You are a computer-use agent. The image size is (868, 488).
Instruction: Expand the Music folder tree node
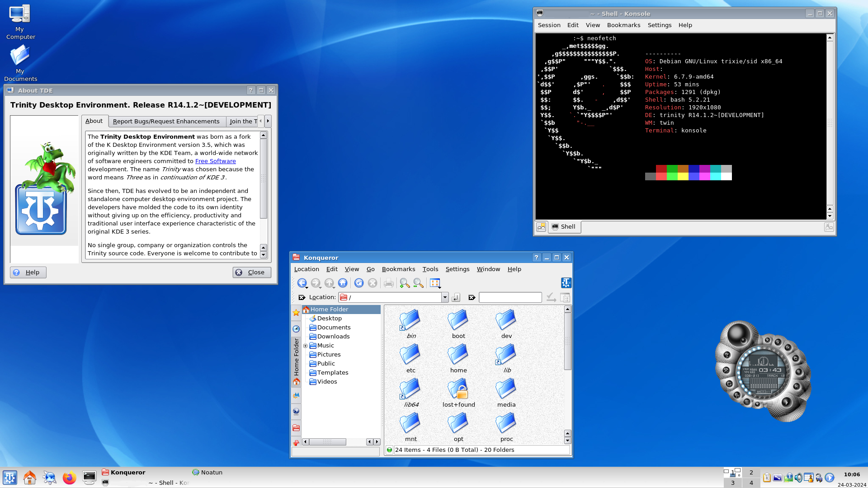[x=305, y=346]
